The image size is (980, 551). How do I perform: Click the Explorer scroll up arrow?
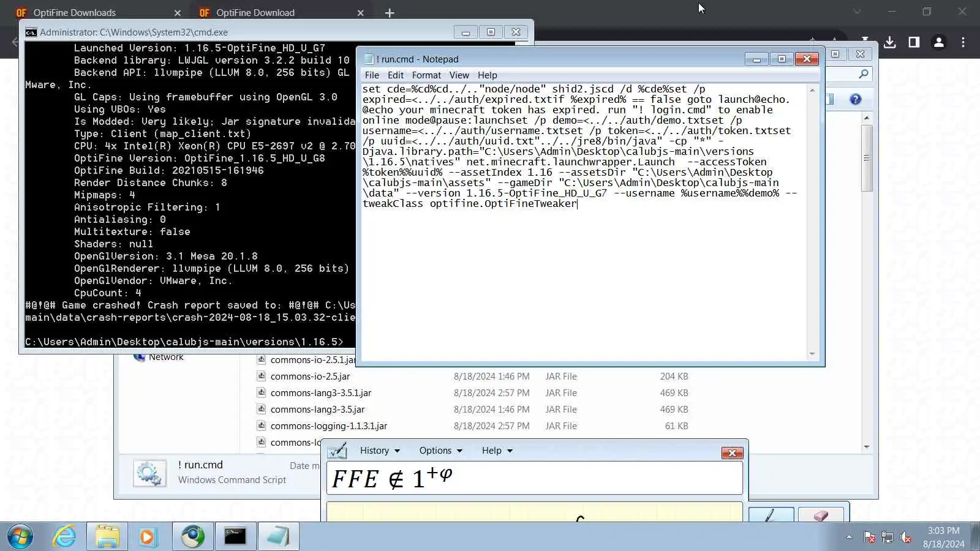click(866, 118)
